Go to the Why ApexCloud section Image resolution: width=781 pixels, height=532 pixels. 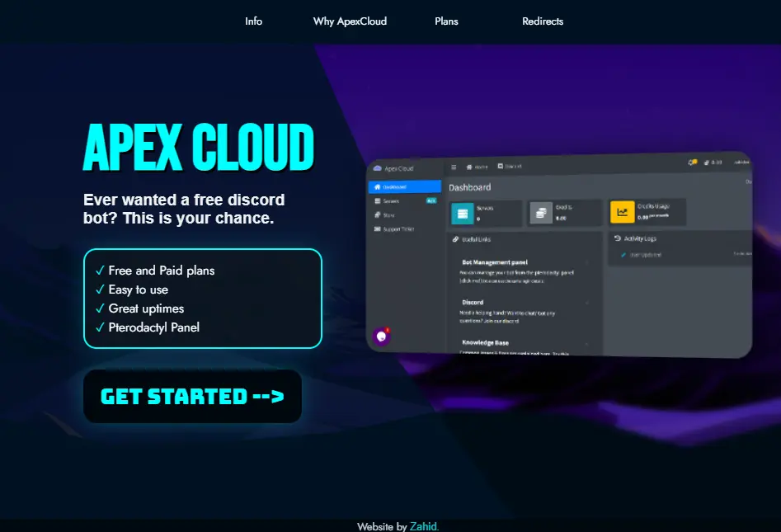click(x=350, y=21)
